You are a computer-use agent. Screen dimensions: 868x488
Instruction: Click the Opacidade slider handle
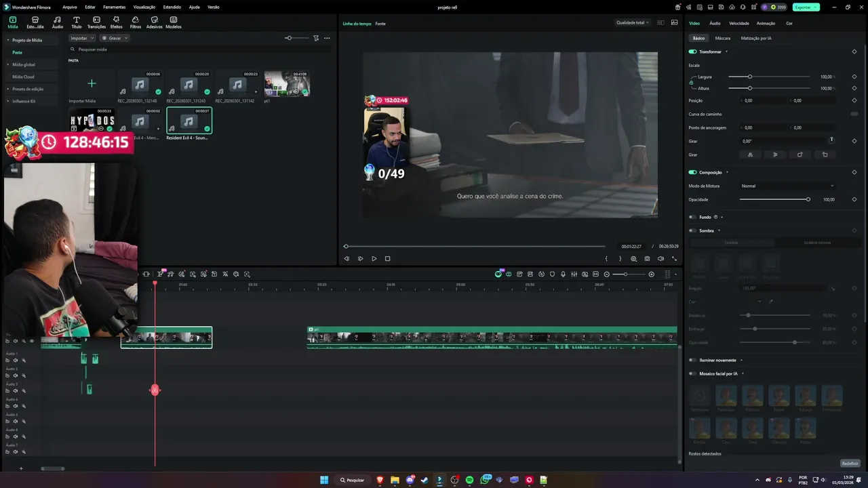pos(808,199)
